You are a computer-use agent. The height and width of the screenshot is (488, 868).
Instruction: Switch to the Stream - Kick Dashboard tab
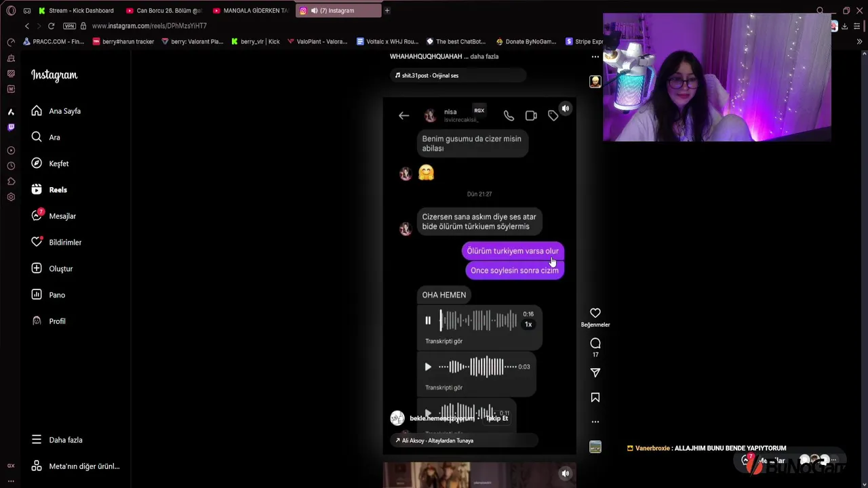pos(77,10)
